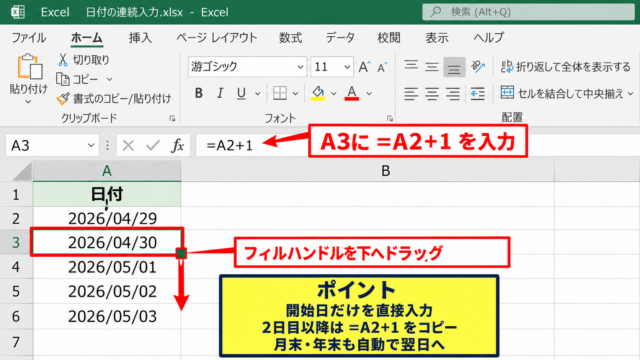Click the Excel app icon in title bar
640x360 pixels.
[18, 12]
